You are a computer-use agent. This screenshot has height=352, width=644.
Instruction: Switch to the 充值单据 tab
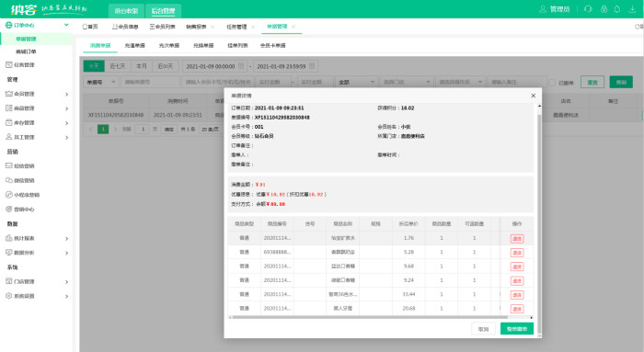click(134, 46)
